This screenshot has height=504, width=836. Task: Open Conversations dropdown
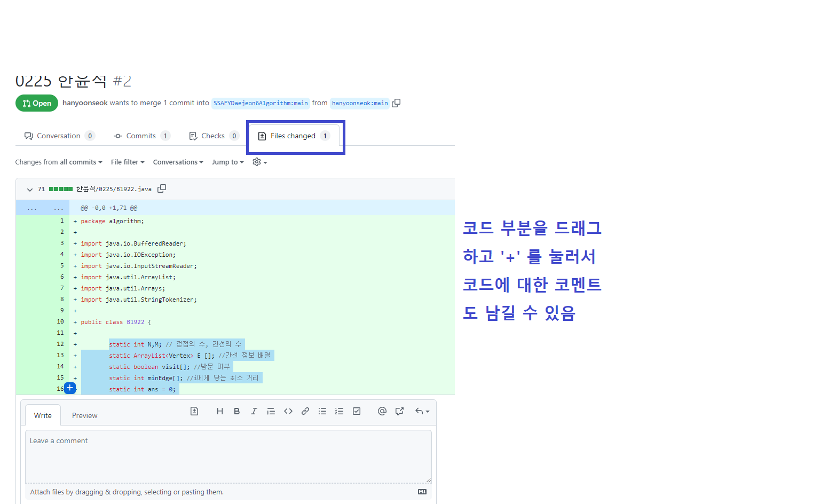pos(178,162)
